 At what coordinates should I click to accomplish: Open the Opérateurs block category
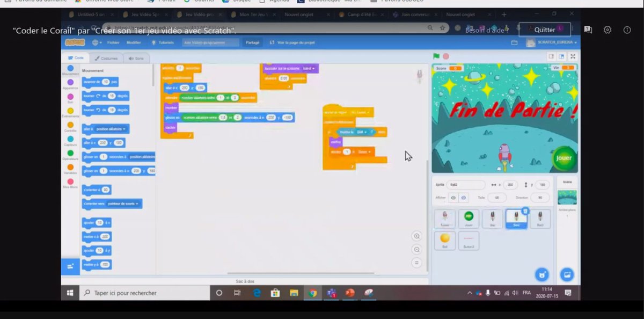coord(70,155)
